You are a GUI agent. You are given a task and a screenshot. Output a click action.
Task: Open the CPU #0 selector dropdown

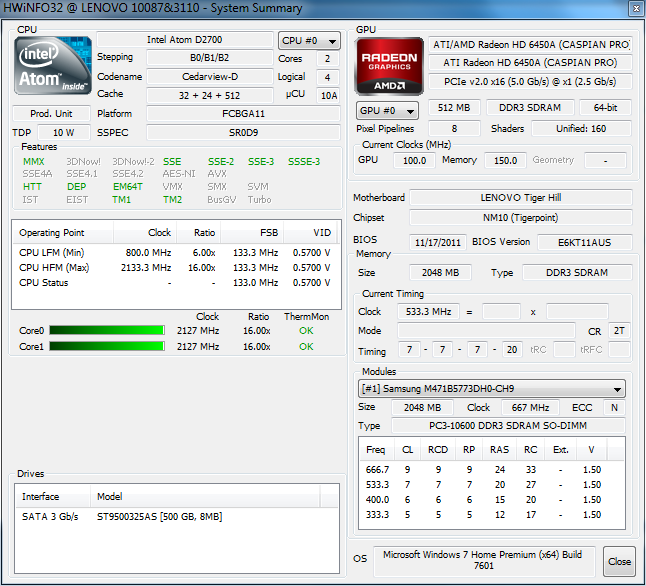[x=309, y=41]
